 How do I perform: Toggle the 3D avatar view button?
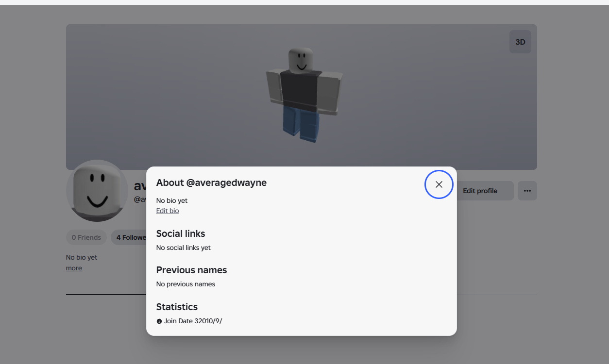click(520, 42)
